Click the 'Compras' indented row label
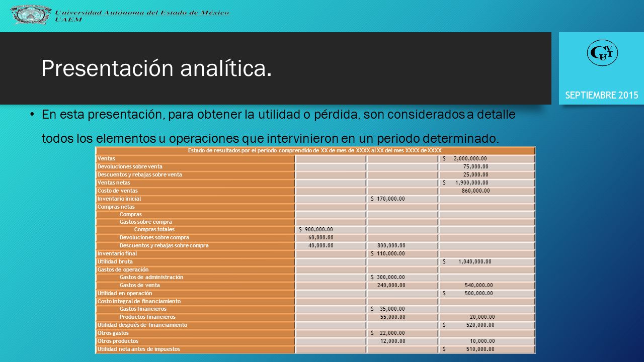 coord(130,214)
